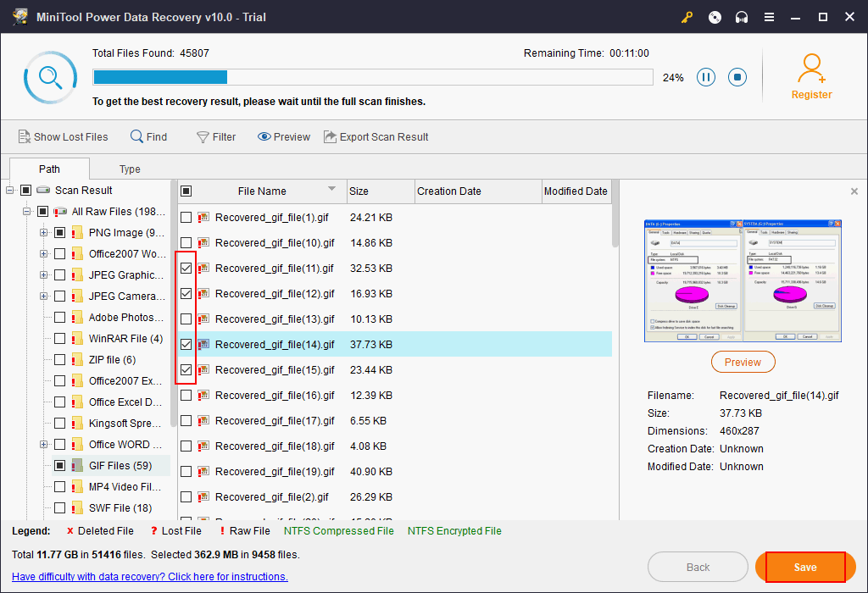Toggle the MP4 Video Files checkbox
868x593 pixels.
pyautogui.click(x=60, y=487)
